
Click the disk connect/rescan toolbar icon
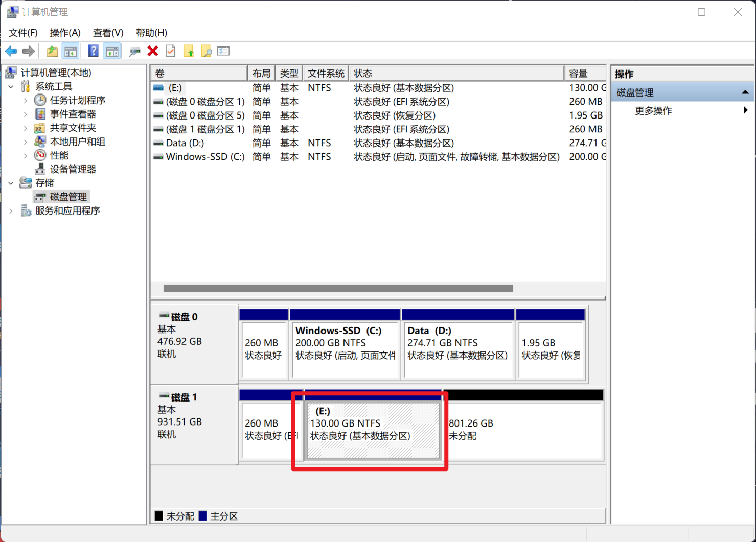click(135, 51)
